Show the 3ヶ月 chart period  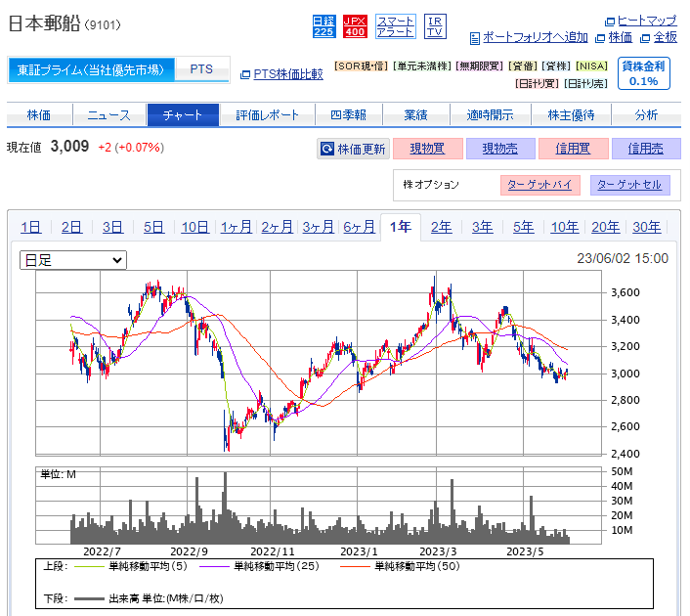319,227
